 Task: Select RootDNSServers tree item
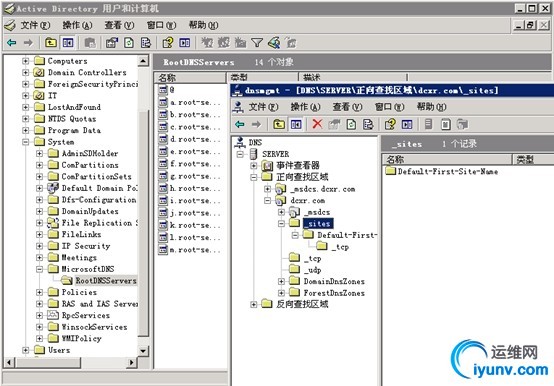click(x=106, y=281)
